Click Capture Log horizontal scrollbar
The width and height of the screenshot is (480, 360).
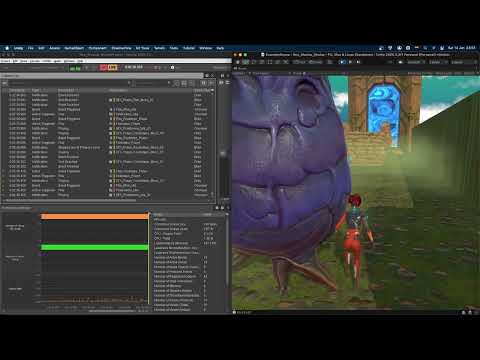click(x=71, y=200)
